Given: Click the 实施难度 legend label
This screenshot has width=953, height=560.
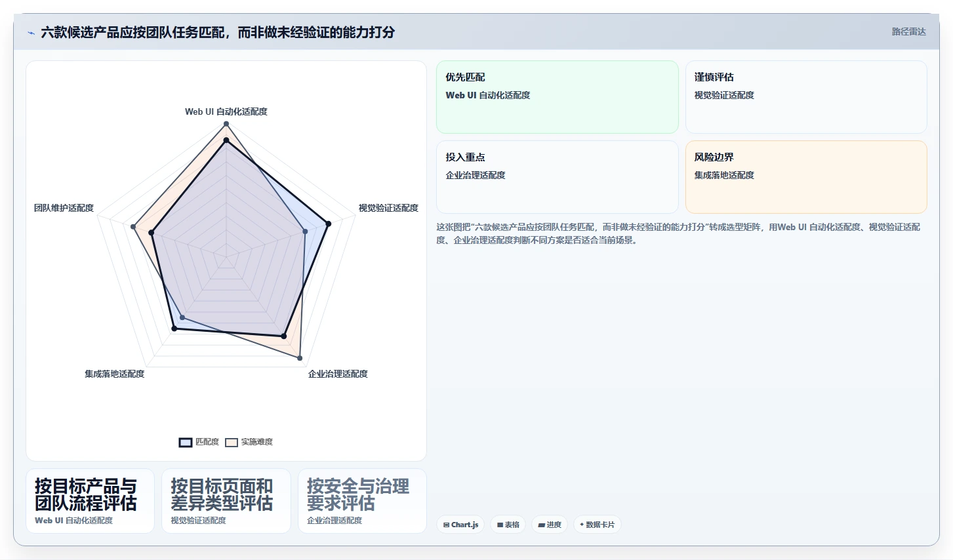Looking at the screenshot, I should pyautogui.click(x=257, y=442).
